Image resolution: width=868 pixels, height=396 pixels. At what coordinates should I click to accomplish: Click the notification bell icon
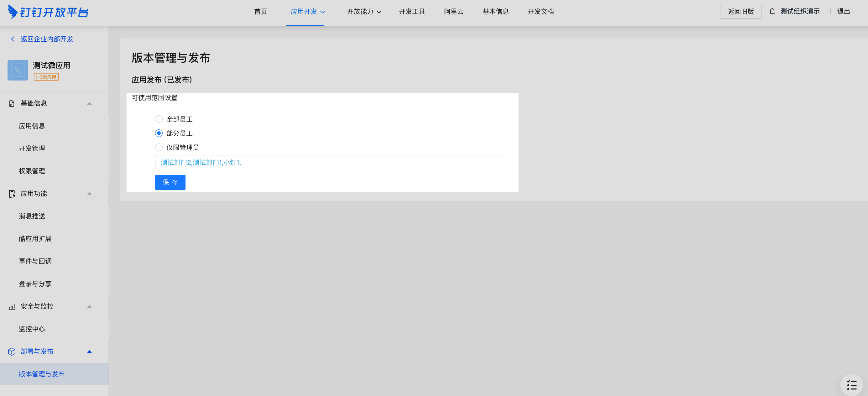pos(772,11)
